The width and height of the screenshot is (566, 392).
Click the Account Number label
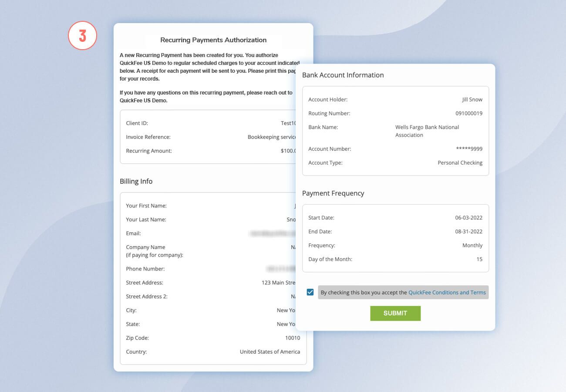pyautogui.click(x=330, y=149)
